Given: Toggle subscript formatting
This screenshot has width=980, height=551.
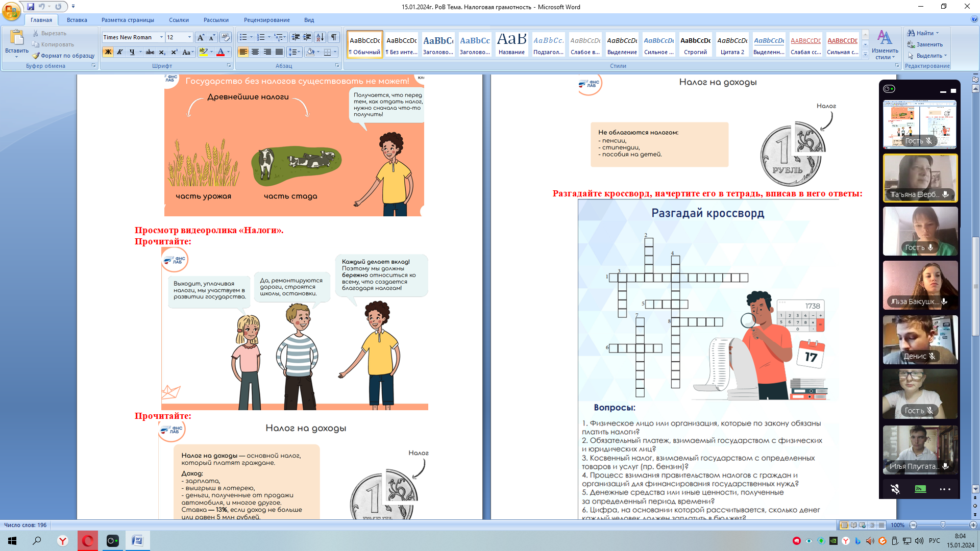Looking at the screenshot, I should tap(162, 52).
